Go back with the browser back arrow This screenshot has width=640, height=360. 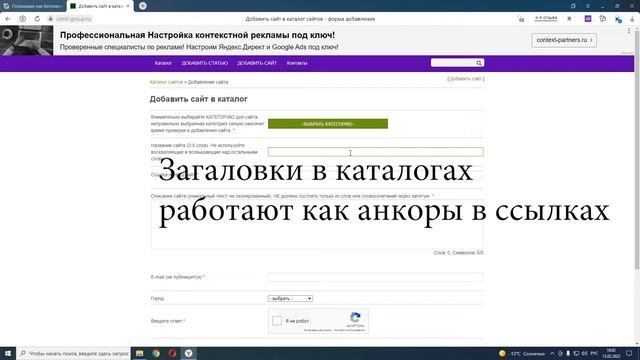tap(8, 19)
